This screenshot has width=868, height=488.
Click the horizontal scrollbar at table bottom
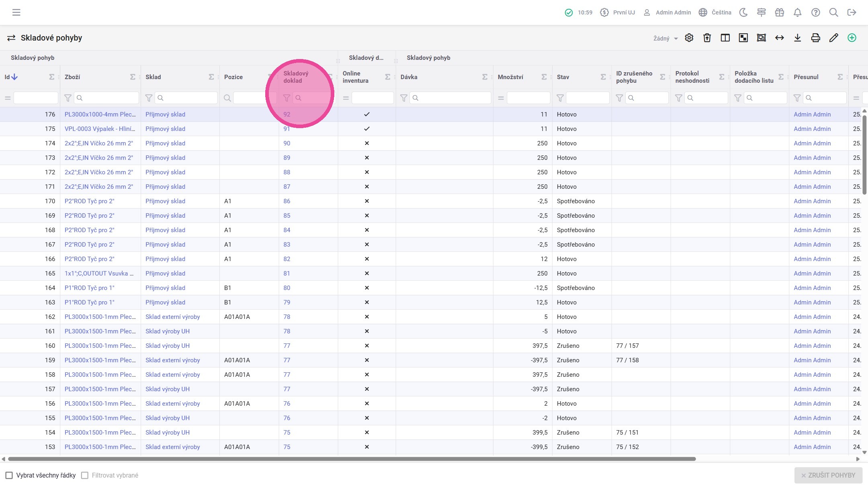click(352, 459)
